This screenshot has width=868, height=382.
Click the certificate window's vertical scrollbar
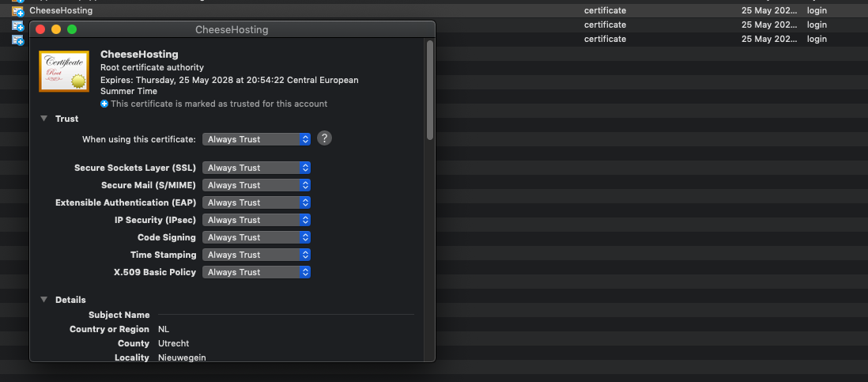430,91
